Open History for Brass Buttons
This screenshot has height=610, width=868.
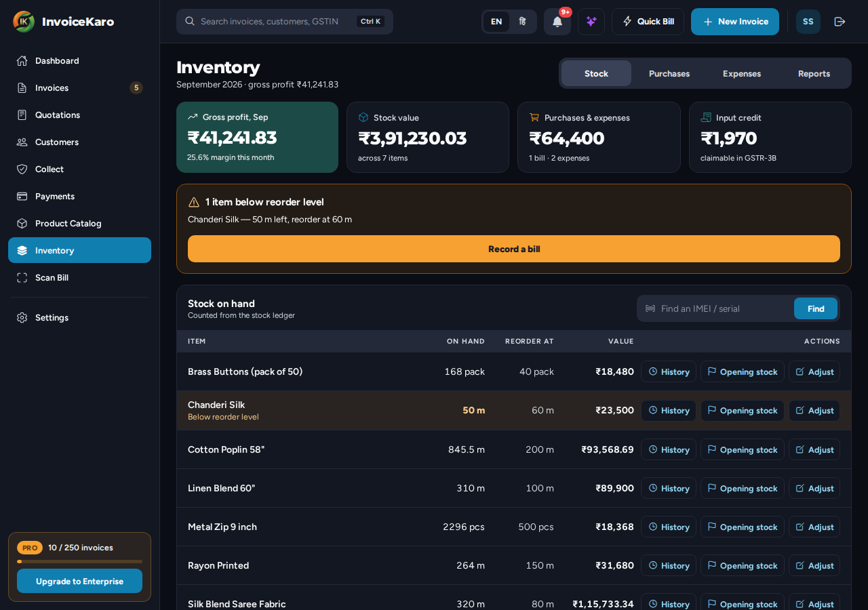click(669, 371)
